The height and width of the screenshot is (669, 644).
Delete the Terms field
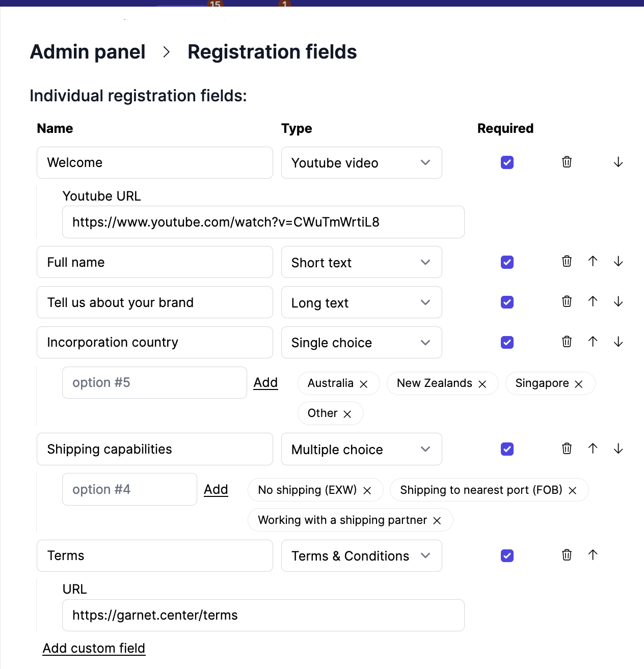coord(566,555)
